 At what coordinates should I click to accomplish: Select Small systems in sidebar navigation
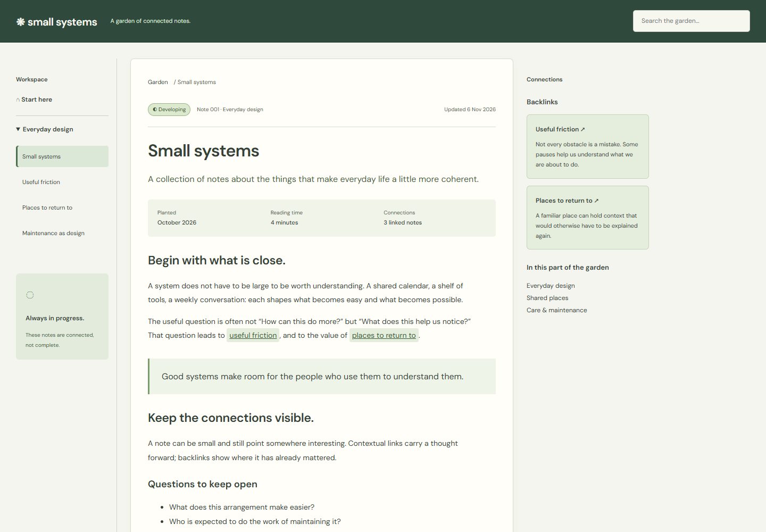click(x=62, y=156)
